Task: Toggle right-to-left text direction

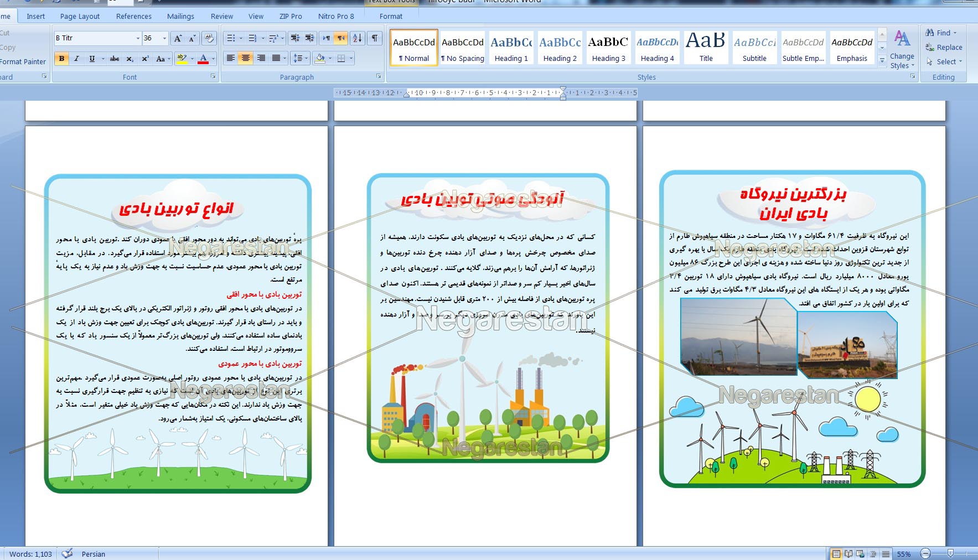Action: tap(341, 38)
